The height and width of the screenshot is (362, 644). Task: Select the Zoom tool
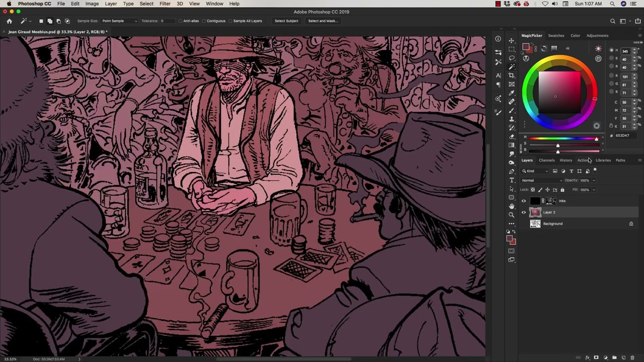coord(512,215)
